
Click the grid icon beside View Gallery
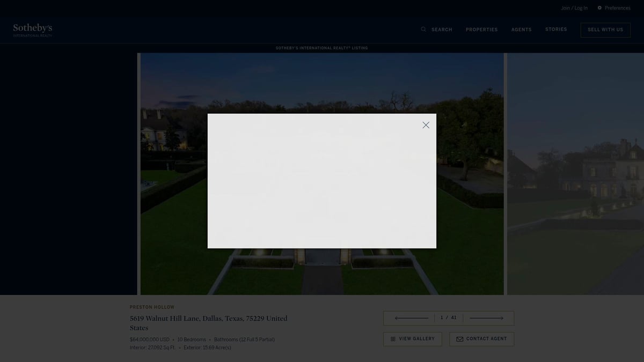(x=393, y=339)
